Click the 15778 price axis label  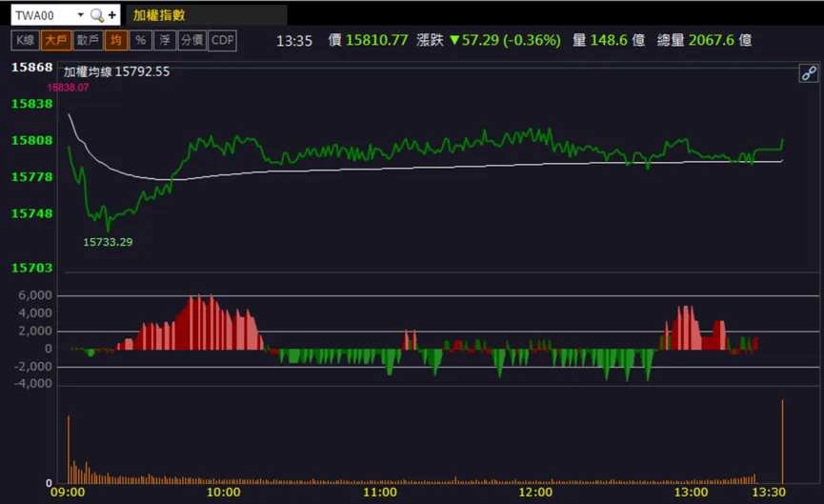coord(32,177)
